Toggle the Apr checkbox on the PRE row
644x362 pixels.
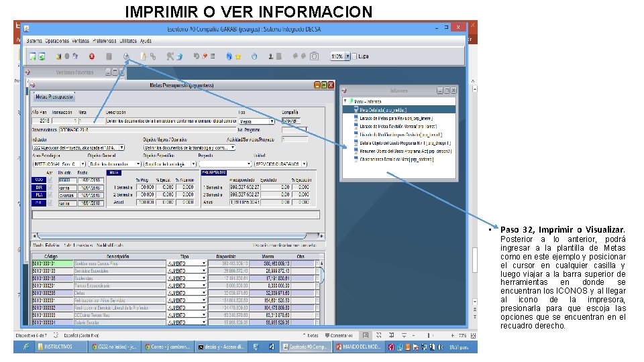pos(50,203)
